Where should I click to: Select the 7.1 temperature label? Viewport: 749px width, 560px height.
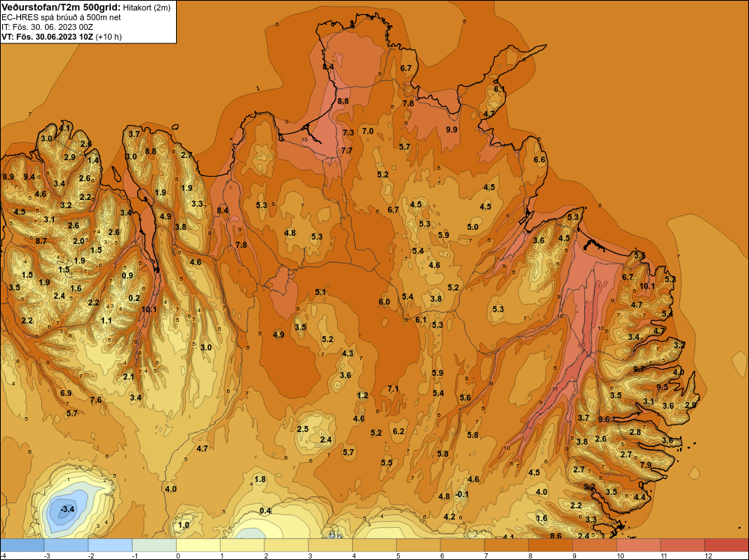pyautogui.click(x=392, y=389)
